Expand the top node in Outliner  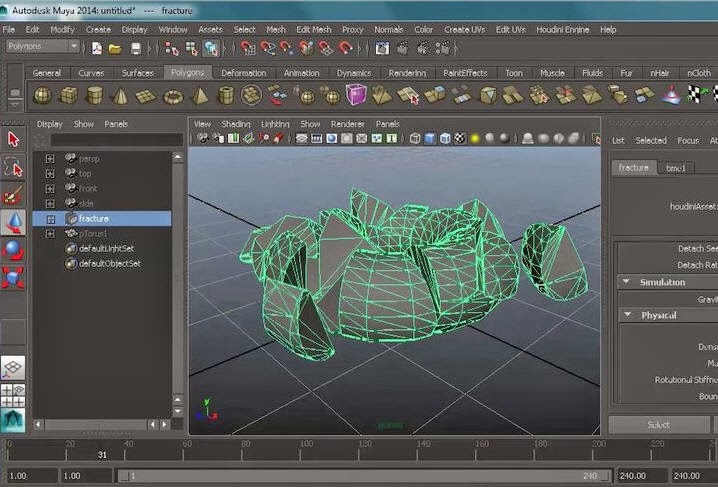point(50,174)
